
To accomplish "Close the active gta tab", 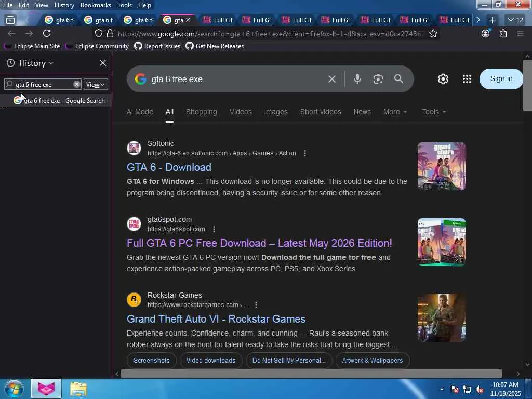I will pyautogui.click(x=188, y=20).
